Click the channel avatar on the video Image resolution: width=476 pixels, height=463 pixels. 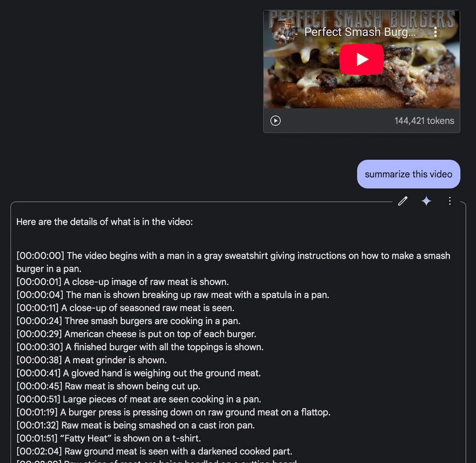pyautogui.click(x=284, y=32)
